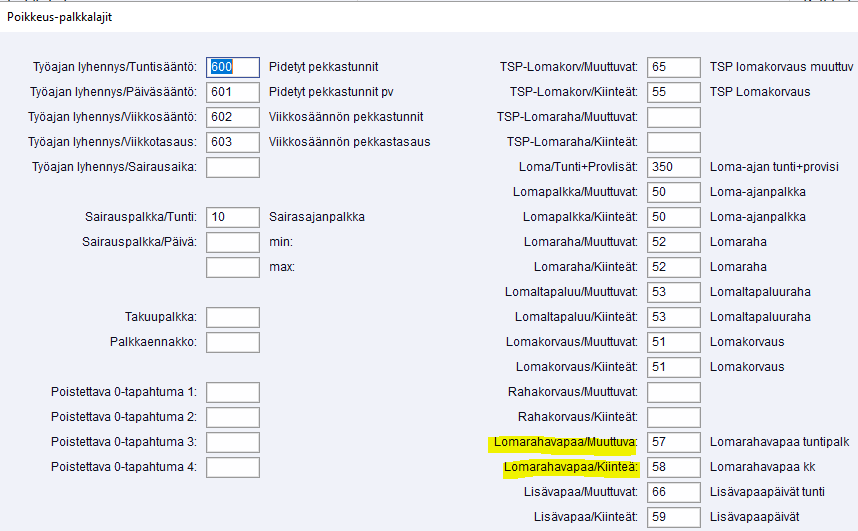Select the Työajan lyhennys/Päiväsääntö input field
858x531 pixels.
coord(232,92)
